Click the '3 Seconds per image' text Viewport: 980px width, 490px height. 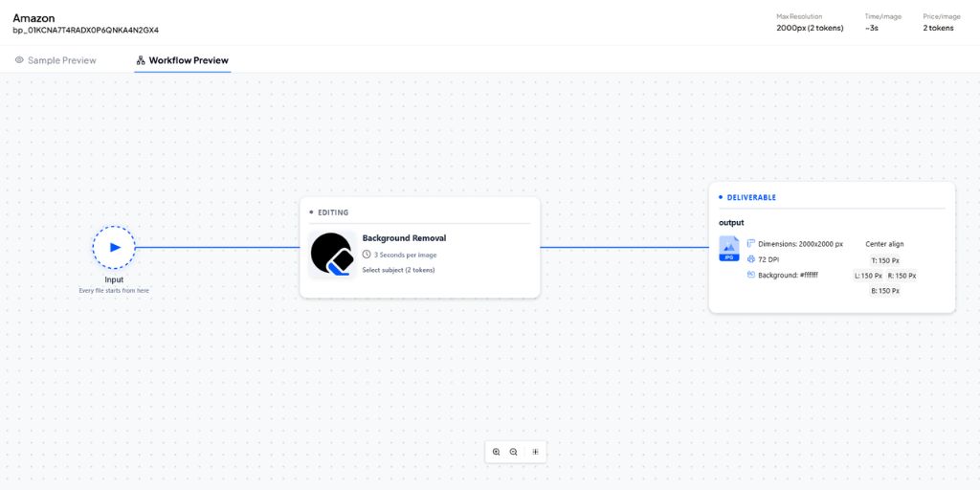pyautogui.click(x=405, y=255)
